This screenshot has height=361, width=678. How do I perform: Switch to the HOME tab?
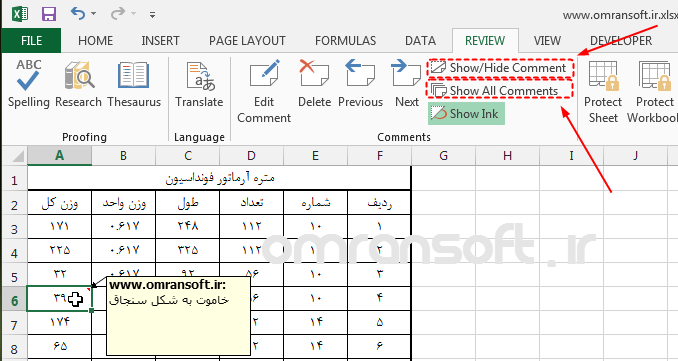96,41
